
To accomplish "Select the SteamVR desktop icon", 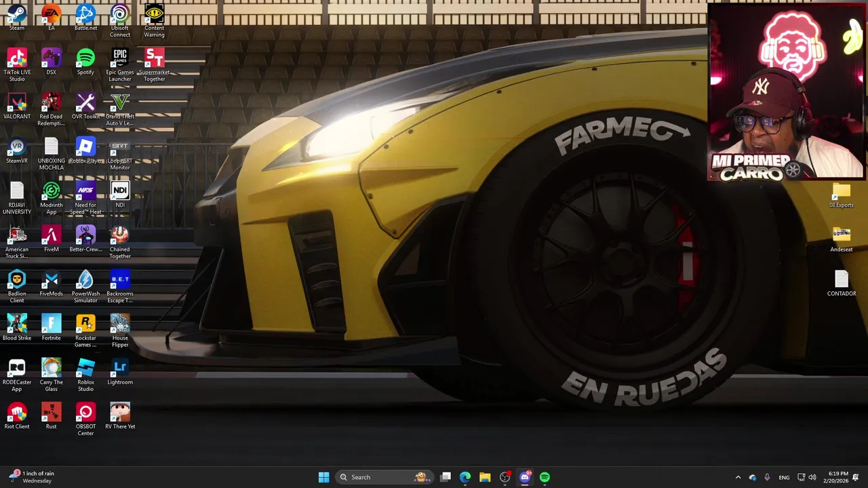I will (x=17, y=150).
